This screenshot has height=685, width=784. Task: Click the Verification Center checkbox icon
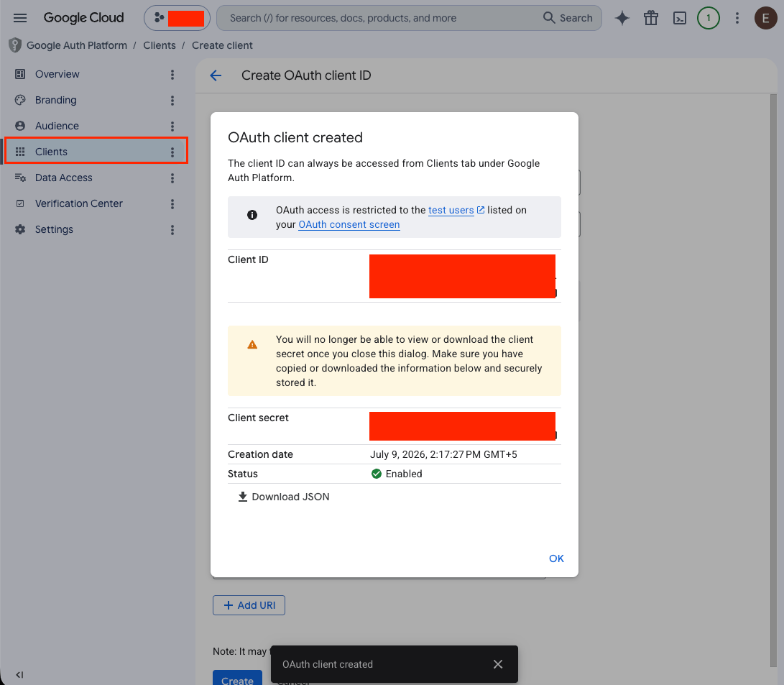click(x=20, y=204)
